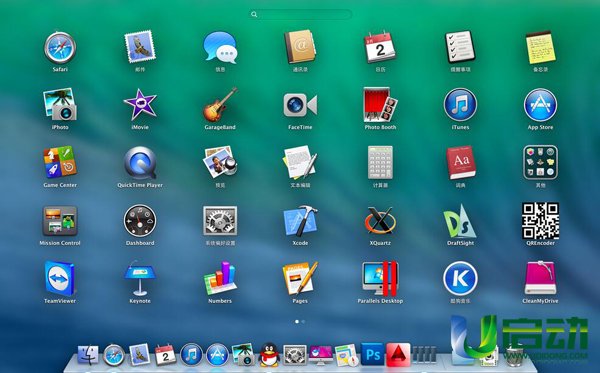Open the map icon in the Dock

point(346,355)
